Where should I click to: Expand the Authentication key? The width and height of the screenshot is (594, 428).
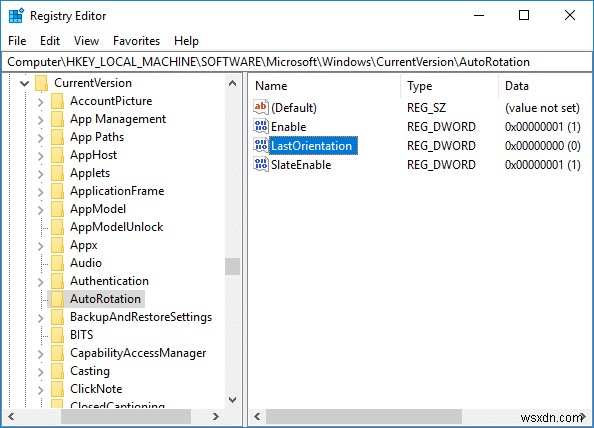(x=41, y=281)
